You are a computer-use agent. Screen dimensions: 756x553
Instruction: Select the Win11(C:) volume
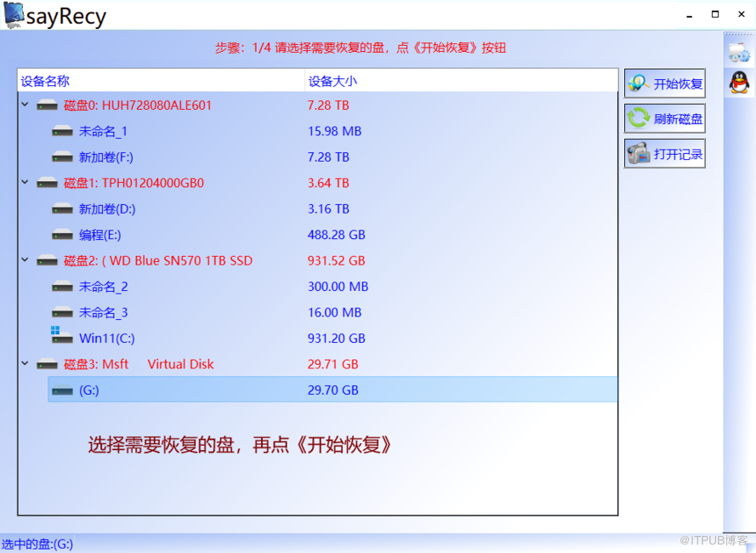click(x=107, y=339)
